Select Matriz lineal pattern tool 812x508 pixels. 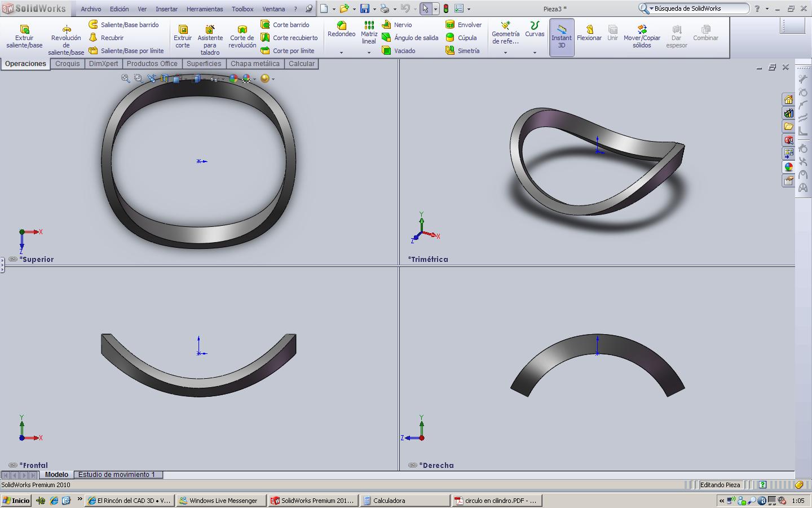point(369,33)
